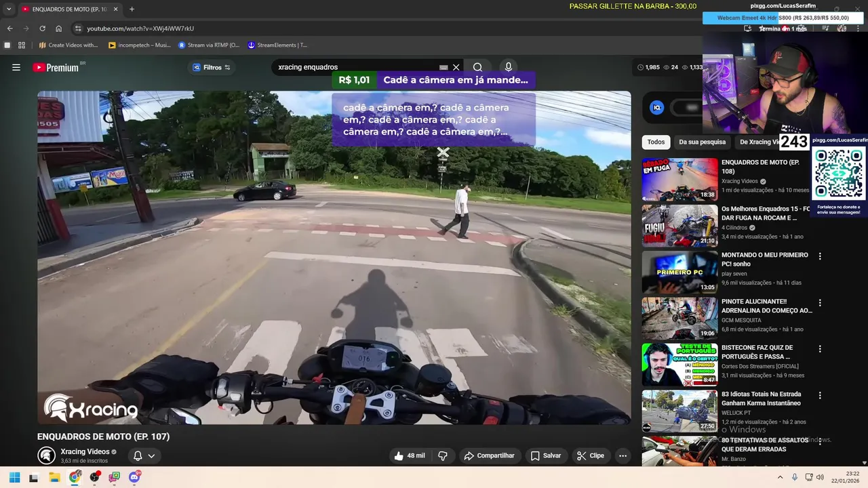Click '80 TENTATIVAS DE ASSALTOS' video title

tap(765, 445)
